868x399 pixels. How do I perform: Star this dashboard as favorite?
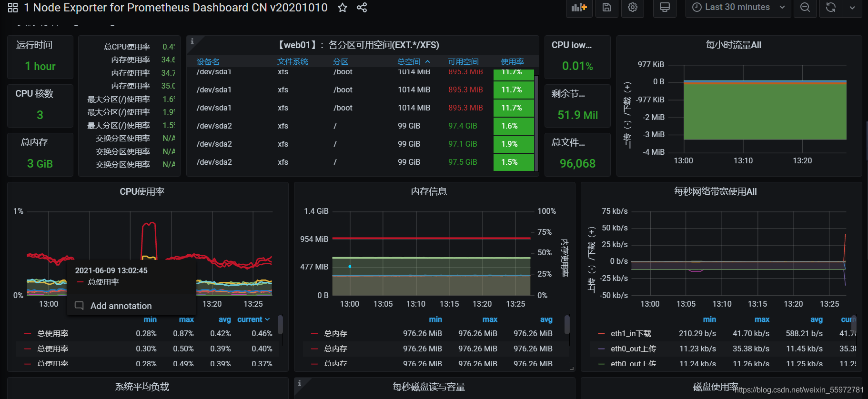[x=343, y=8]
